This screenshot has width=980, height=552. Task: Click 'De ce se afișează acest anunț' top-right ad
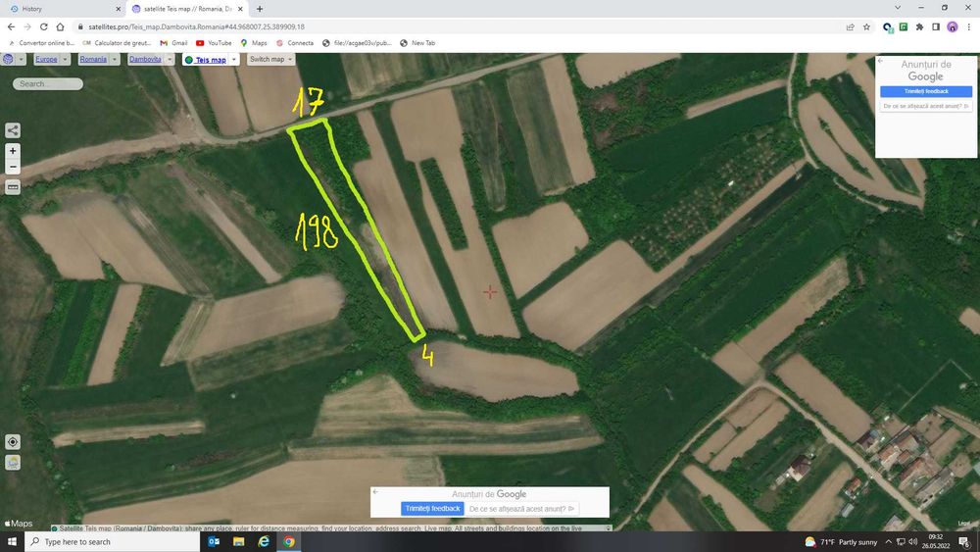pos(926,106)
